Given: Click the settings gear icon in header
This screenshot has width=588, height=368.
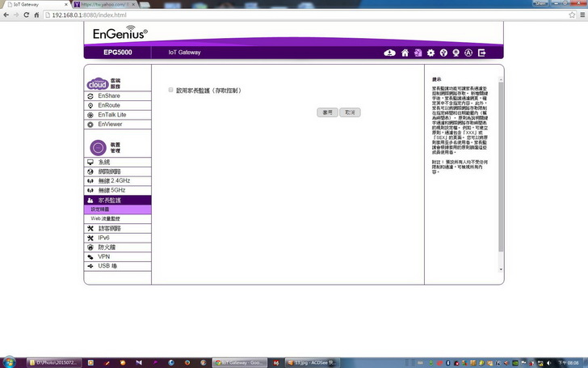Looking at the screenshot, I should pos(430,53).
